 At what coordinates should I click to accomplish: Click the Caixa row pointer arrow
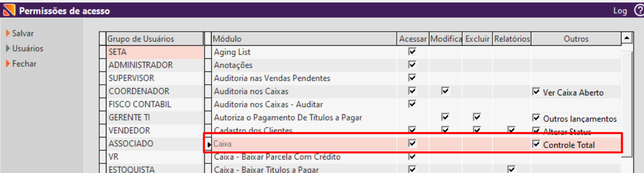209,145
